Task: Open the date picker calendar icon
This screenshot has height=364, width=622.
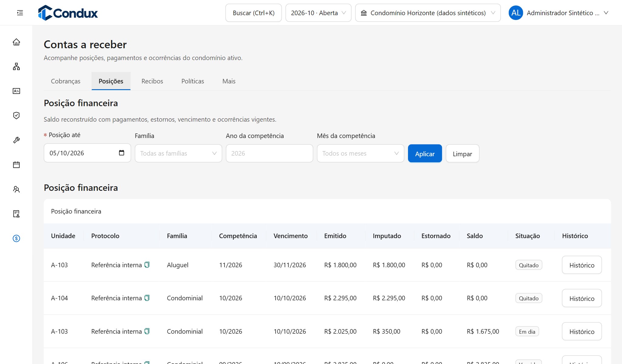Action: tap(121, 153)
